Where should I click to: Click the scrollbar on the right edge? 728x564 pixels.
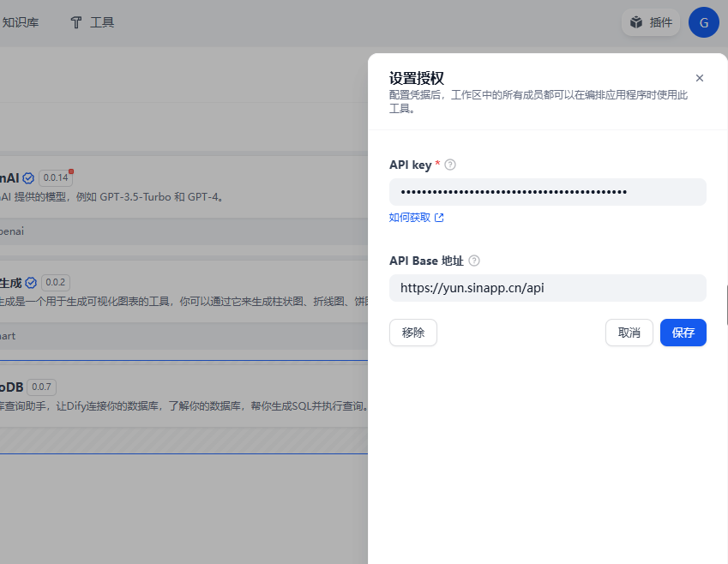pyautogui.click(x=726, y=305)
